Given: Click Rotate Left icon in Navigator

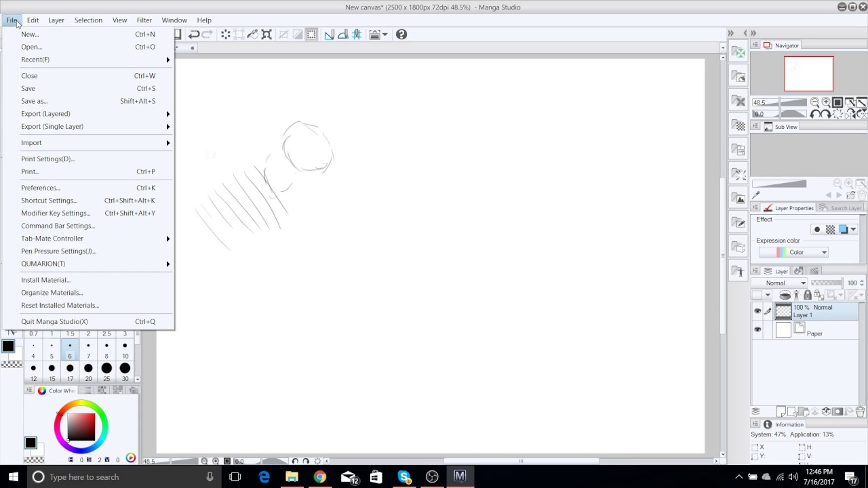Looking at the screenshot, I should [x=814, y=114].
